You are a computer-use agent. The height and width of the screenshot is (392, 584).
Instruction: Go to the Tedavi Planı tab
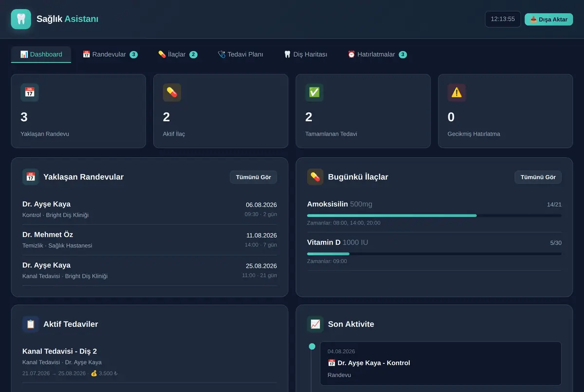pos(240,54)
